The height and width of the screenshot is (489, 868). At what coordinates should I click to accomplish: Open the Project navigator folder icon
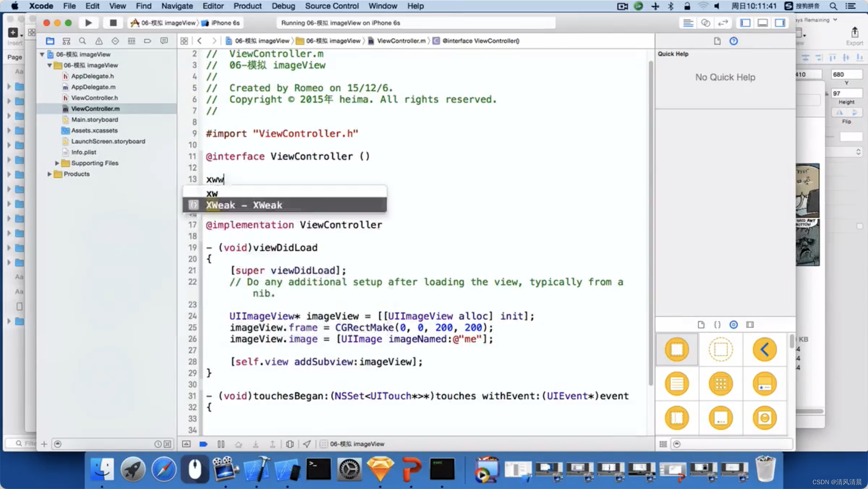50,41
